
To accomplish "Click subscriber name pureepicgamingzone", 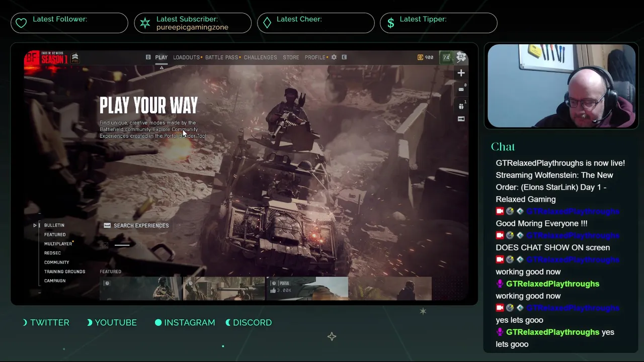I will tap(192, 27).
